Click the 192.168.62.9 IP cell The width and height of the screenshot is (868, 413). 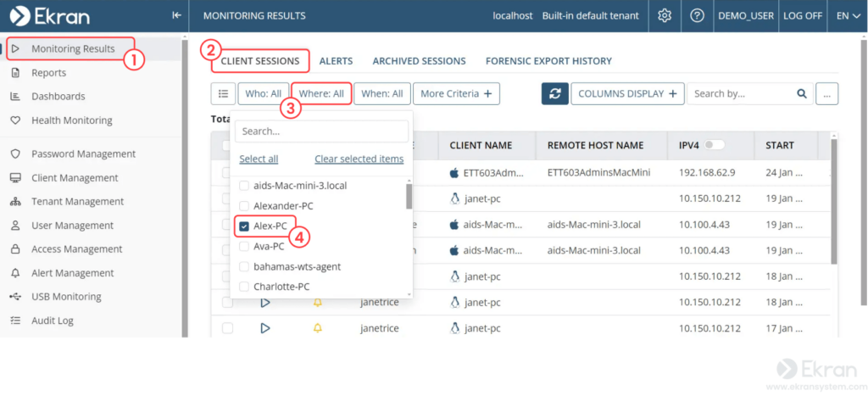[707, 173]
